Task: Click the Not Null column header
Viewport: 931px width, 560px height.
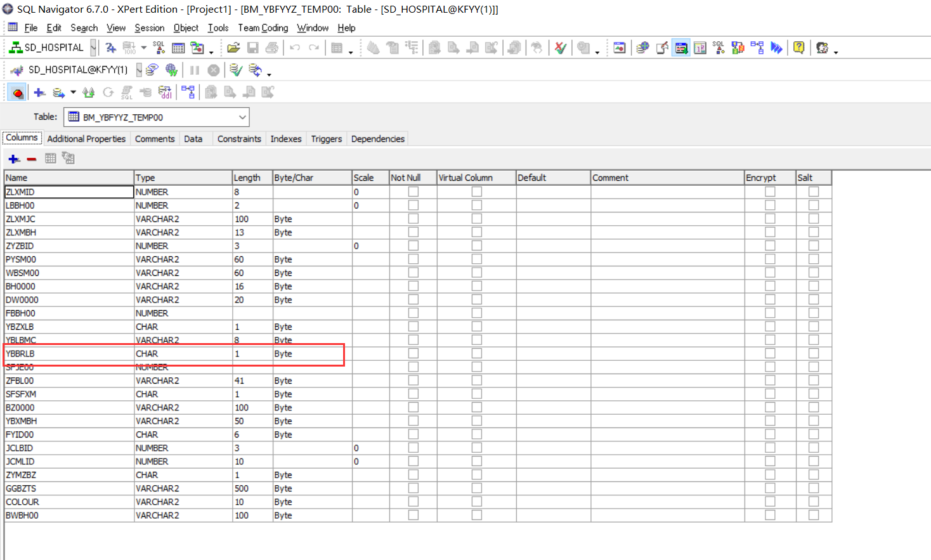Action: 413,178
